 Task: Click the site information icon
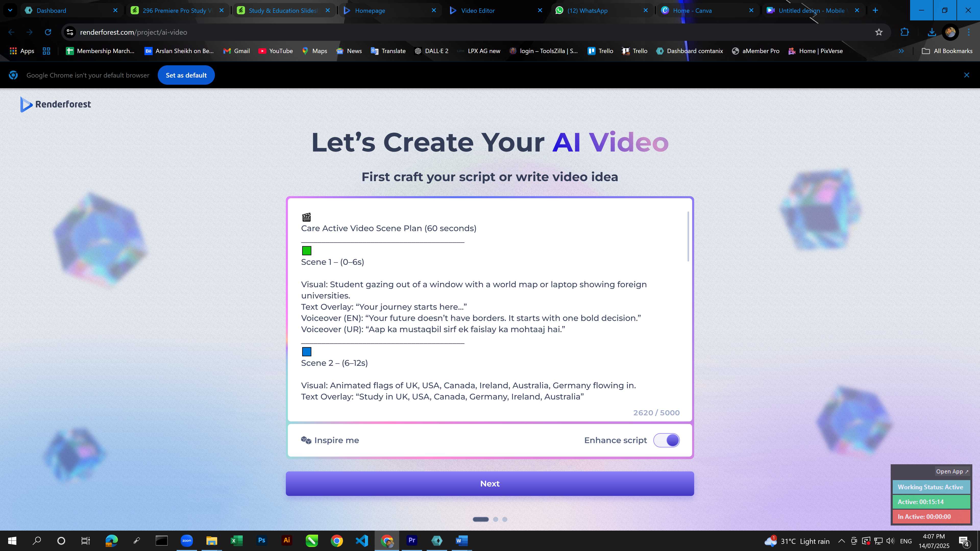pyautogui.click(x=70, y=32)
